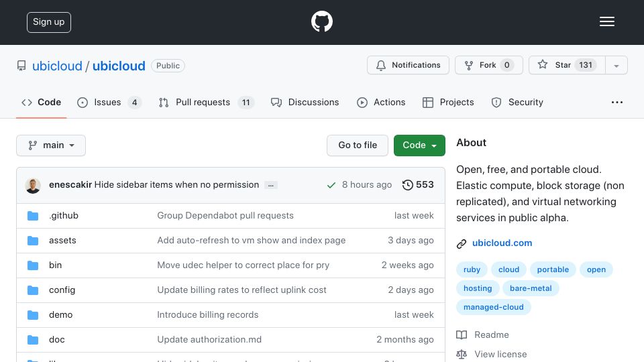Click the repository book icon beside ubicloud

tap(21, 66)
